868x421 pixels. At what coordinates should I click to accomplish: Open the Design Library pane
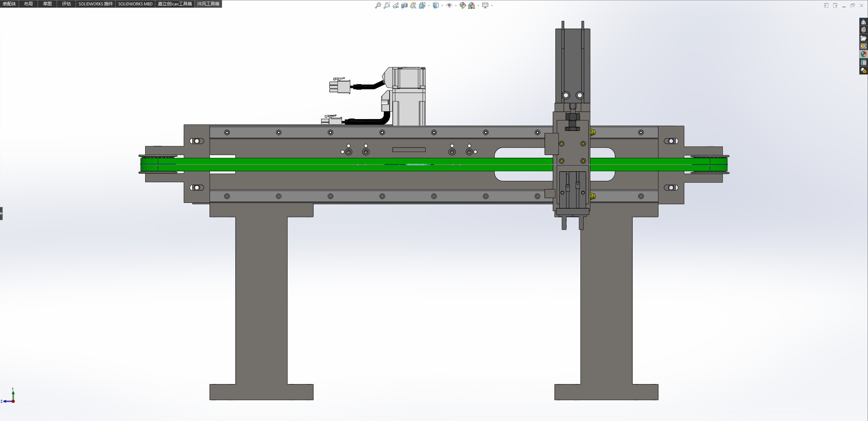pyautogui.click(x=864, y=30)
